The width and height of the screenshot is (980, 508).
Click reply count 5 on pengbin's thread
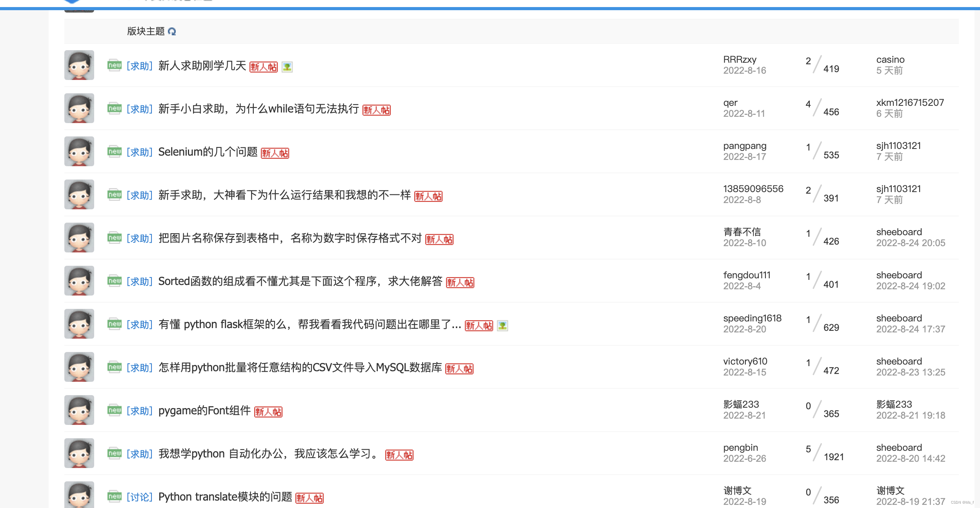[808, 449]
